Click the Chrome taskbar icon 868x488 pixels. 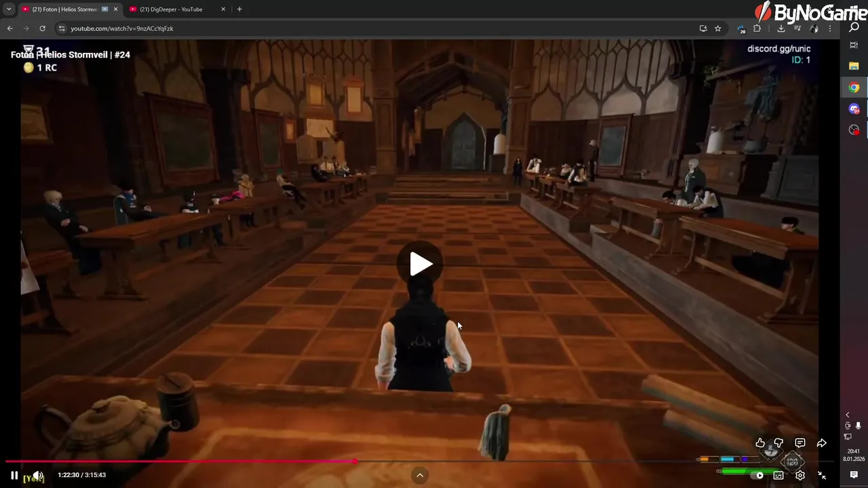click(854, 87)
